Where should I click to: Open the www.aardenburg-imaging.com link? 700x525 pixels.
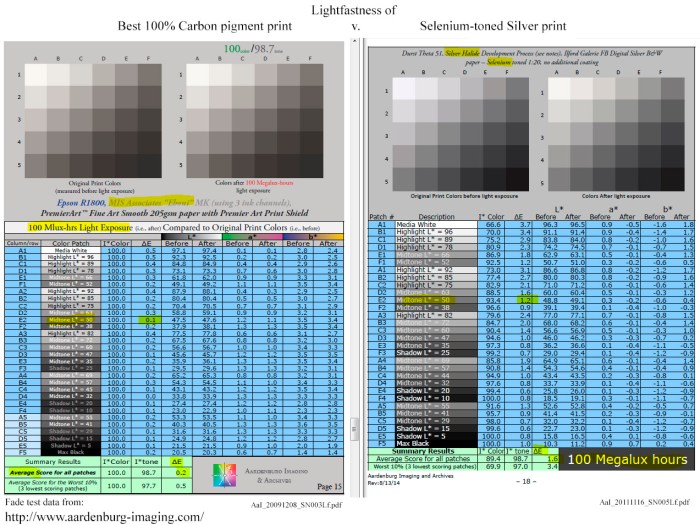(103, 516)
